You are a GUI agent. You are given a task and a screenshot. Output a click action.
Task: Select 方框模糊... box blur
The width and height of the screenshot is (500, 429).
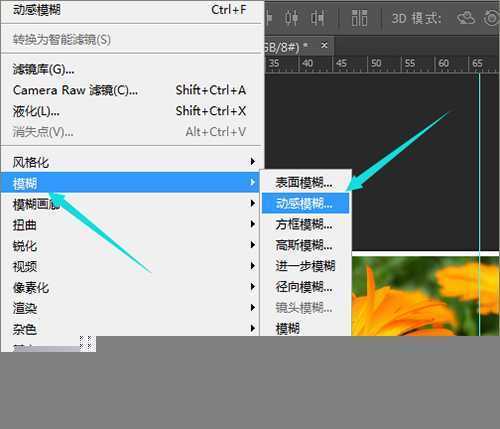[x=305, y=224]
